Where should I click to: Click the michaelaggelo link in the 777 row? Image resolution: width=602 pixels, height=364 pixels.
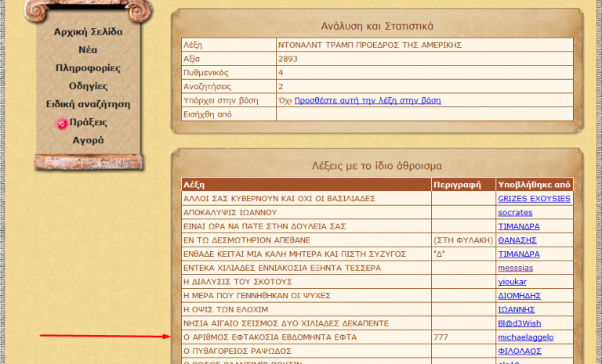point(525,337)
